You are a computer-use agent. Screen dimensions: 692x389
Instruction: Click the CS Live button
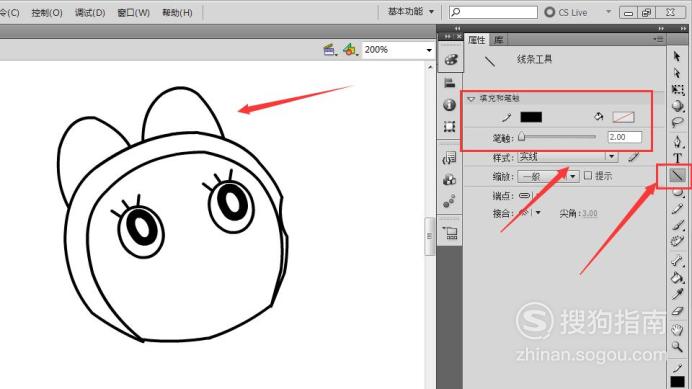click(566, 12)
